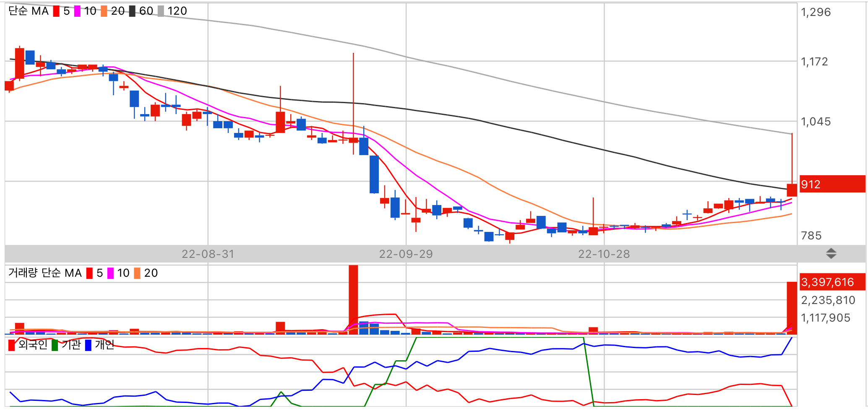Click the 22-10-28 date label
868x413 pixels.
click(604, 254)
